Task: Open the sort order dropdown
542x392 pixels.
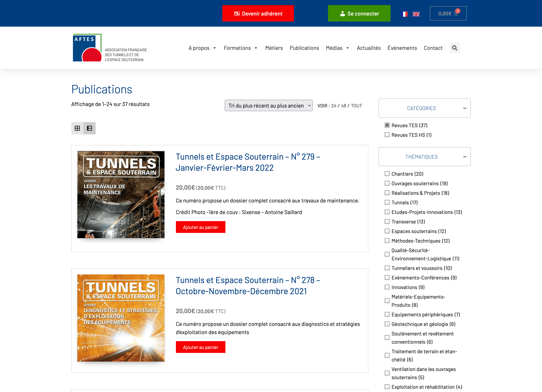Action: pos(269,106)
